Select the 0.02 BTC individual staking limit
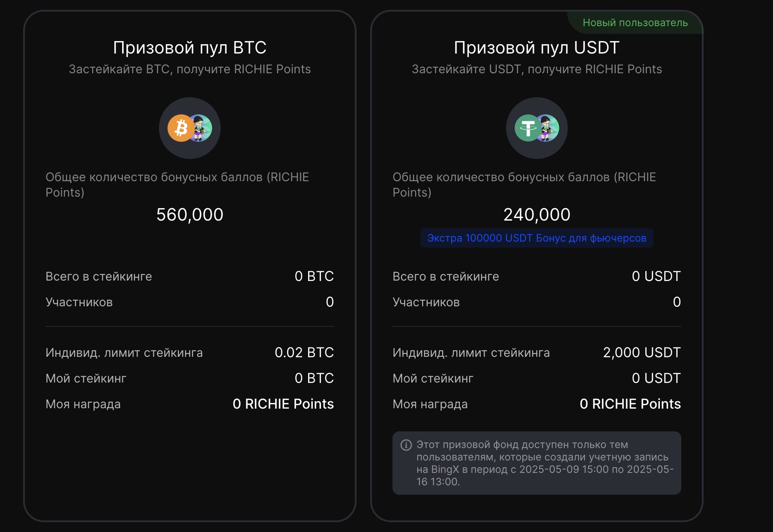 [x=304, y=353]
